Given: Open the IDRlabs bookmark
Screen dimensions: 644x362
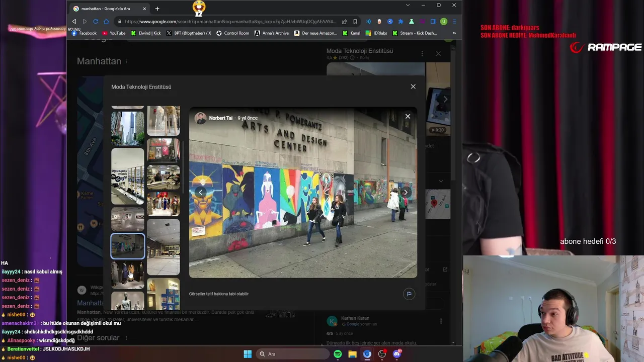Looking at the screenshot, I should coord(376,33).
